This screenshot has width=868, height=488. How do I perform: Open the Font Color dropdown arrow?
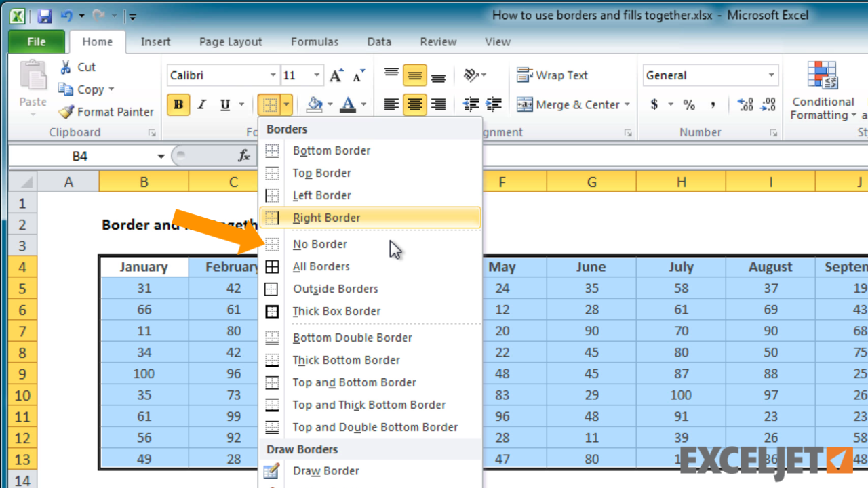click(363, 104)
